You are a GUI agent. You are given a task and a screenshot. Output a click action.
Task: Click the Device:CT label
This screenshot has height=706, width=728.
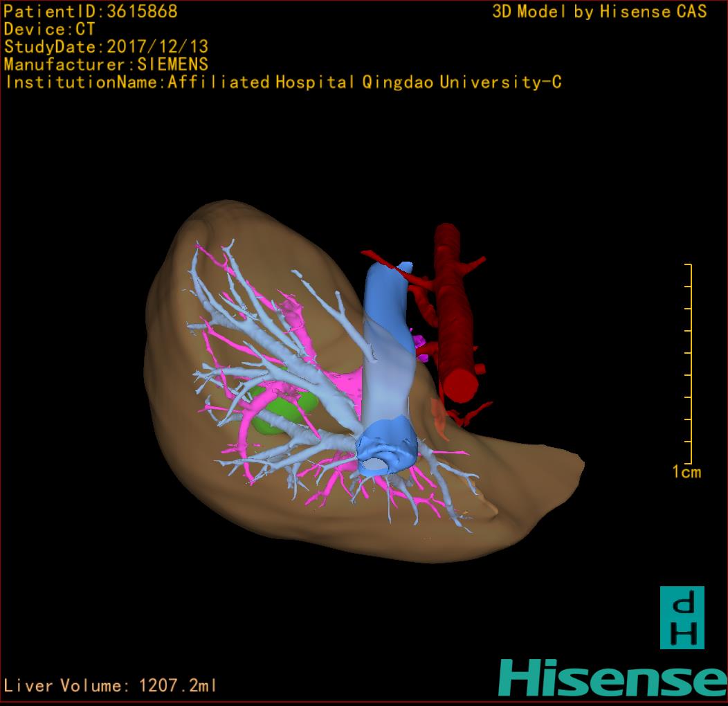49,29
